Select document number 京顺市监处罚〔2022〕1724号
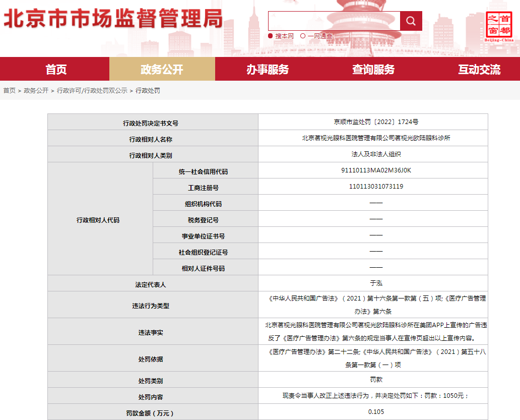 pos(376,122)
